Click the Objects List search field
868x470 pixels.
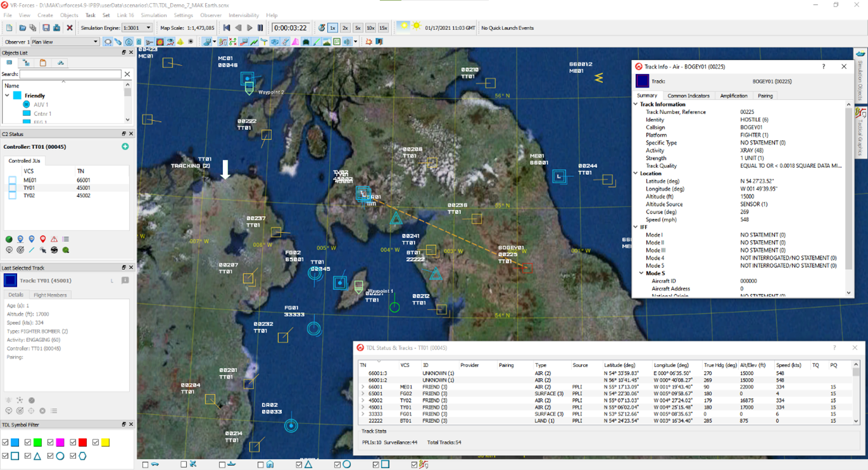[70, 74]
